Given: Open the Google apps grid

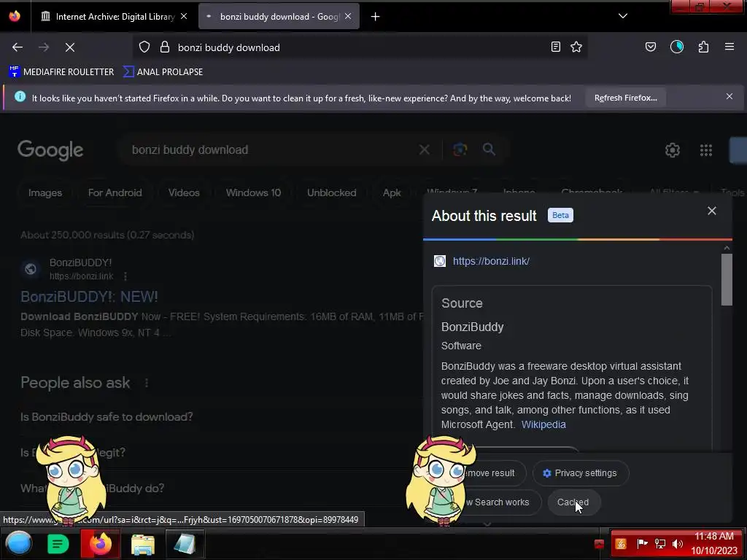Looking at the screenshot, I should [x=706, y=150].
